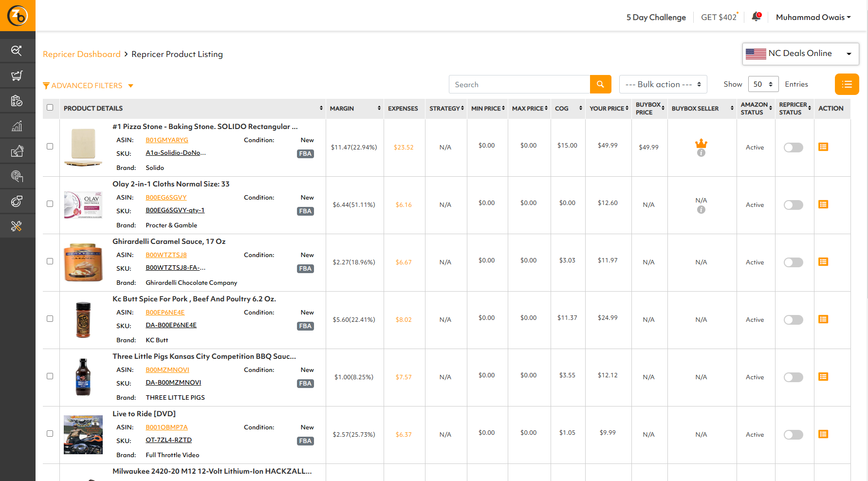Sort by Your Price column
Viewport: 868px width, 481px height.
(627, 108)
